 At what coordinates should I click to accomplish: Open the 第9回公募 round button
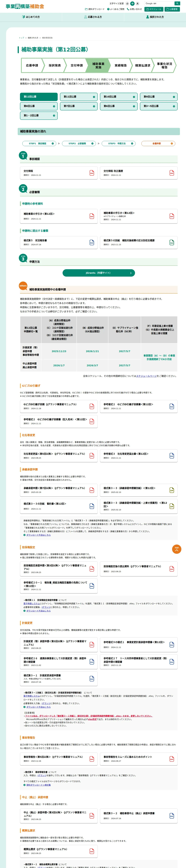[159, 97]
